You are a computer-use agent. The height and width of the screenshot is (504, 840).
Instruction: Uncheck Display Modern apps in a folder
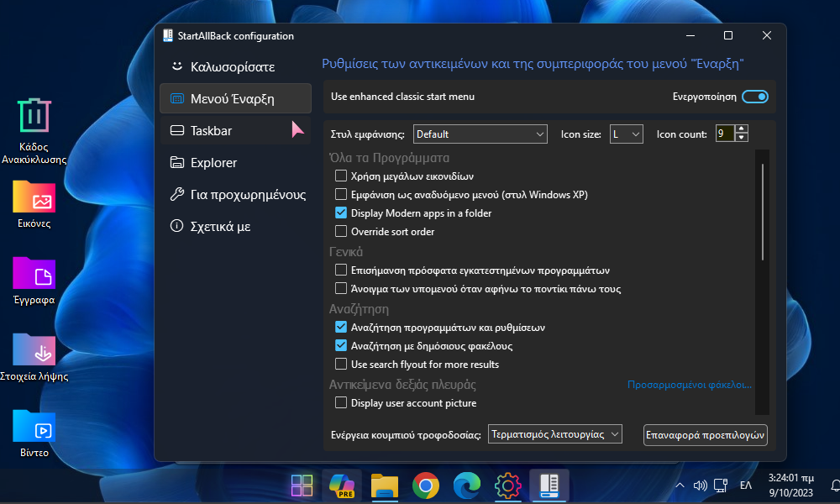point(341,213)
